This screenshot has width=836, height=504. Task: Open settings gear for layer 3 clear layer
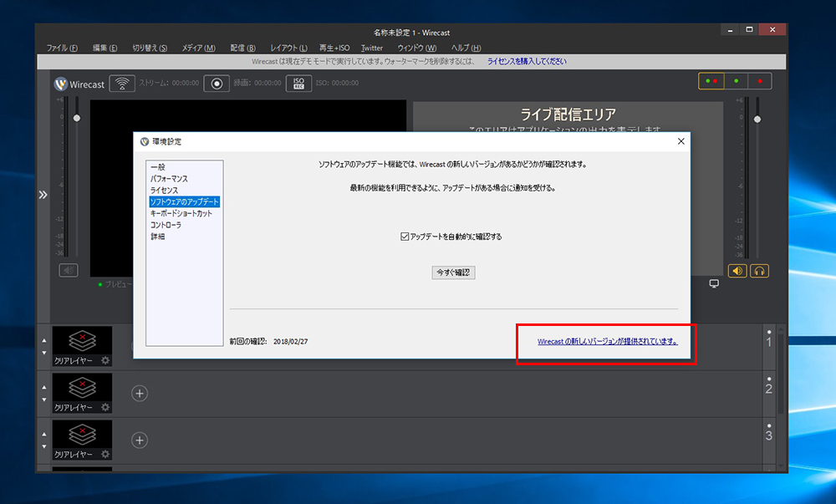(x=105, y=454)
